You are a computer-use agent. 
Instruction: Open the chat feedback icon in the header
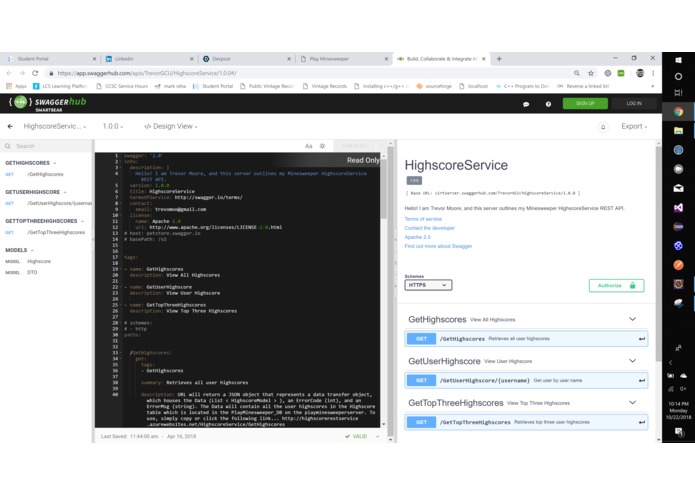[526, 104]
